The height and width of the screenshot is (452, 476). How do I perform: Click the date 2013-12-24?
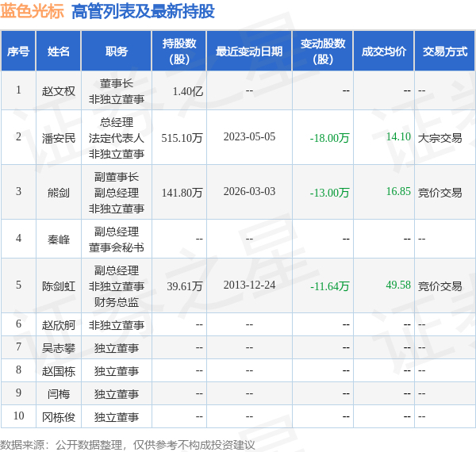click(249, 285)
